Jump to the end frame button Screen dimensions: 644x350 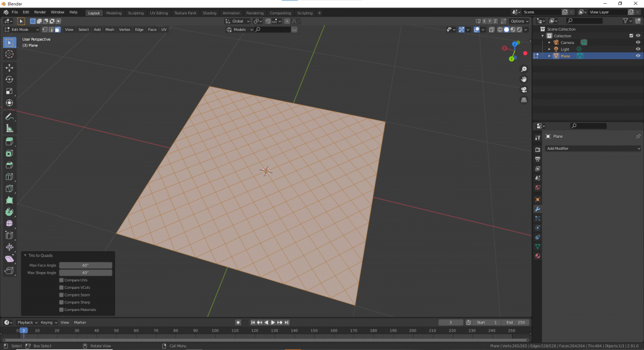click(x=287, y=322)
